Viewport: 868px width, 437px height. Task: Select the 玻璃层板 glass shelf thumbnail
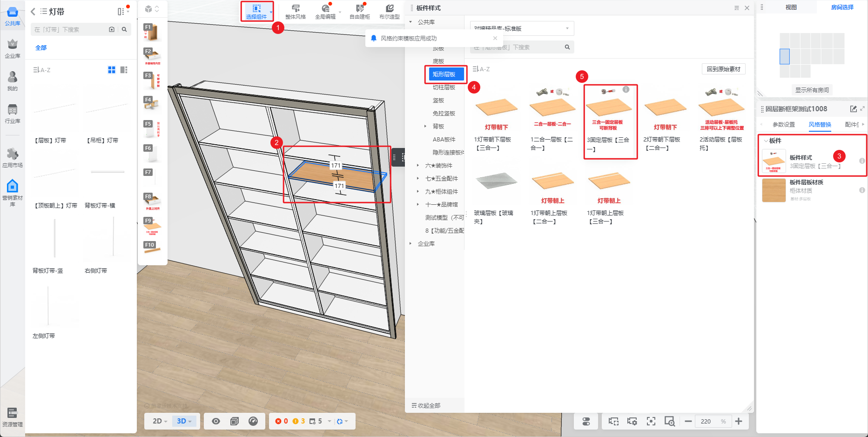[496, 182]
